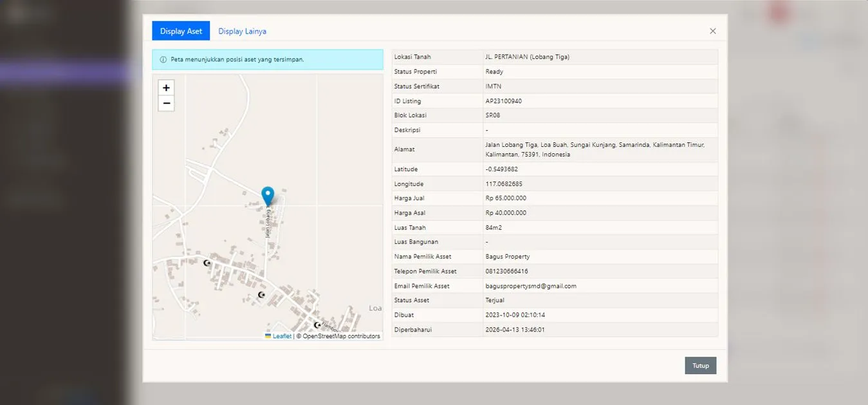
Task: Click the Longitude value 117.0682685
Action: pyautogui.click(x=504, y=184)
